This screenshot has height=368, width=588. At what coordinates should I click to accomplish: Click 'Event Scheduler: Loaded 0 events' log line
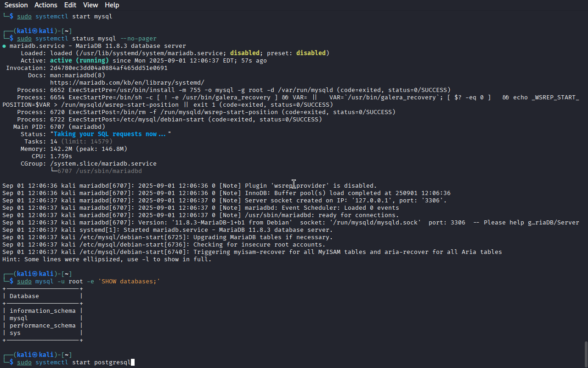[201, 208]
